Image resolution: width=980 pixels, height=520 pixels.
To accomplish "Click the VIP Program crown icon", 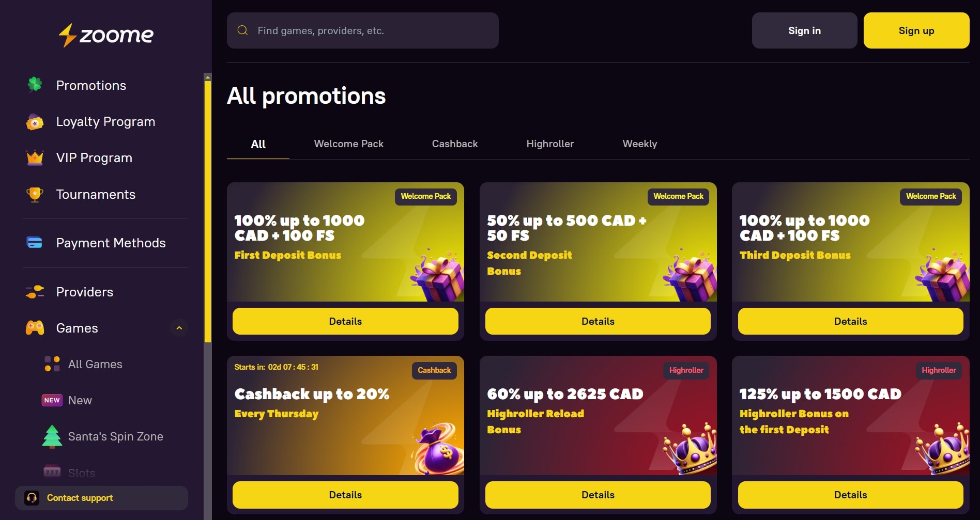I will point(35,157).
